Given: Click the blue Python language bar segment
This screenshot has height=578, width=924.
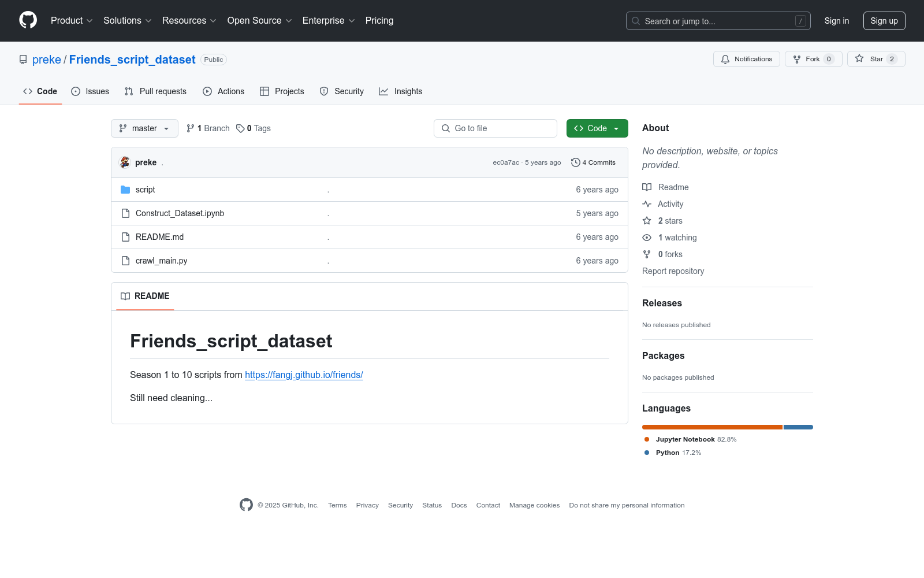Looking at the screenshot, I should (x=798, y=427).
